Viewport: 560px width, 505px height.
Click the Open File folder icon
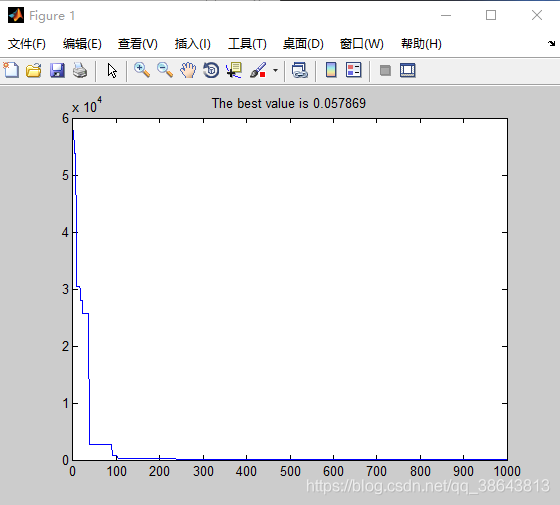pyautogui.click(x=34, y=70)
